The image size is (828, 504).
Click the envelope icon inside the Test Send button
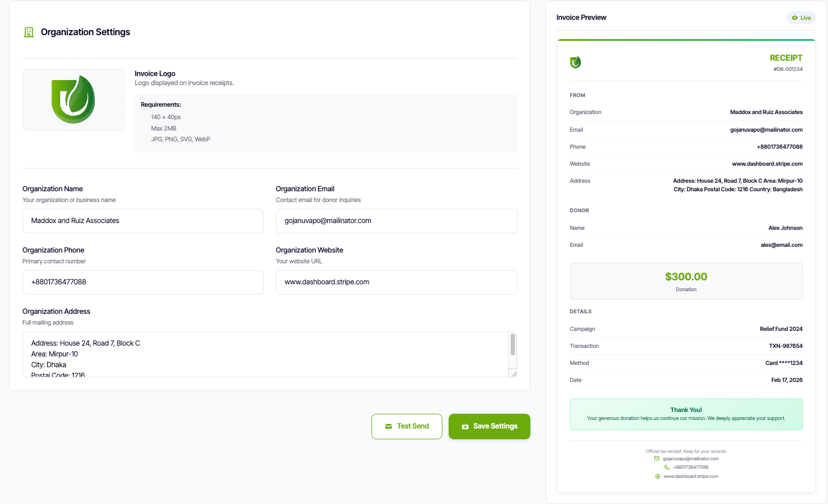point(388,426)
